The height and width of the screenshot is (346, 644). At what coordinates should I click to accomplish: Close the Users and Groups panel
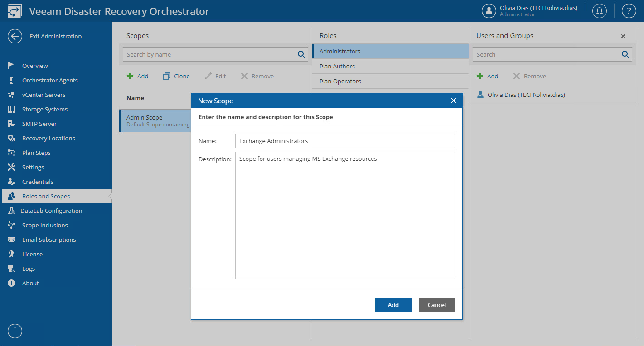[623, 36]
